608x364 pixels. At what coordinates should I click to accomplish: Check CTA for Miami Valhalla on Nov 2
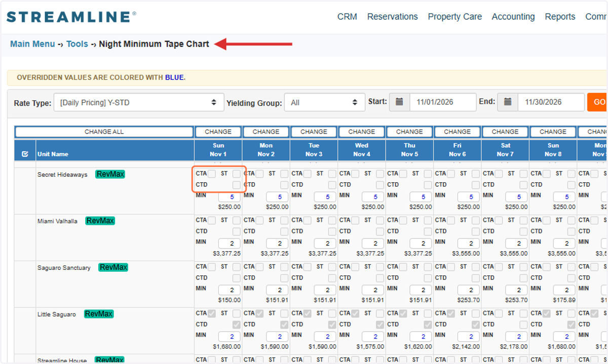259,220
